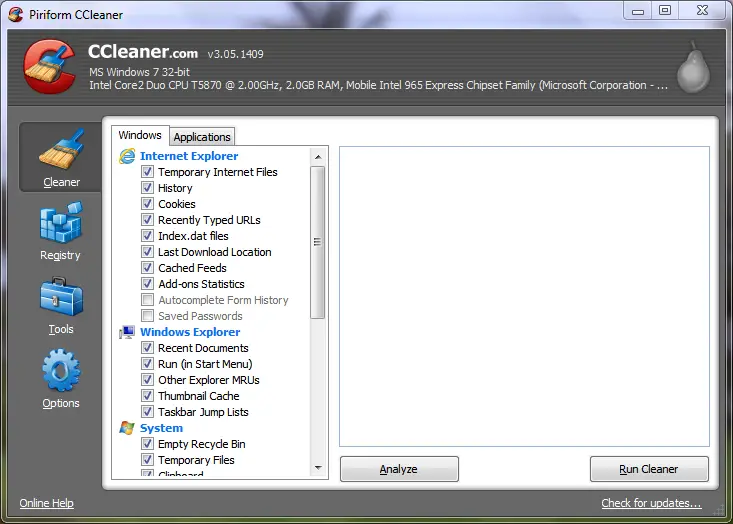The height and width of the screenshot is (524, 733).
Task: Click the list scrollbar down arrow
Action: 318,468
